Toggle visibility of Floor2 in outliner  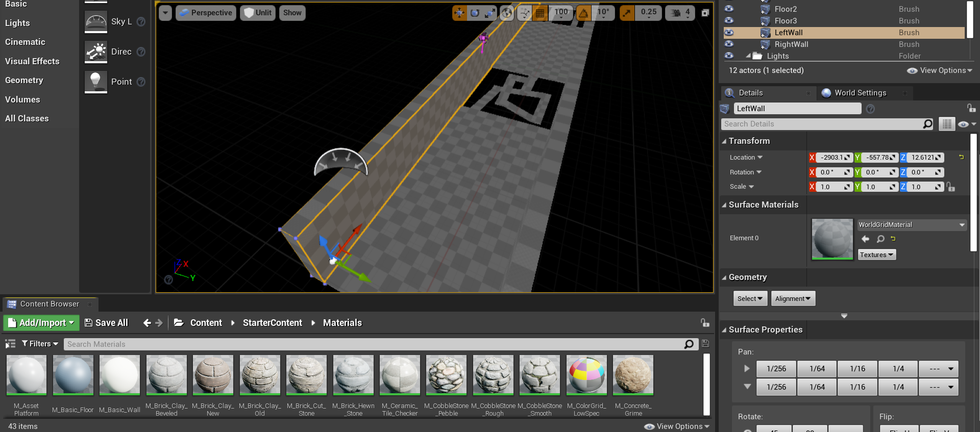[x=729, y=9]
